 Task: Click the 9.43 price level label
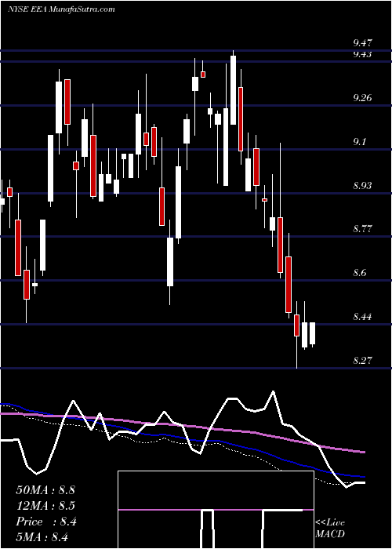(362, 54)
